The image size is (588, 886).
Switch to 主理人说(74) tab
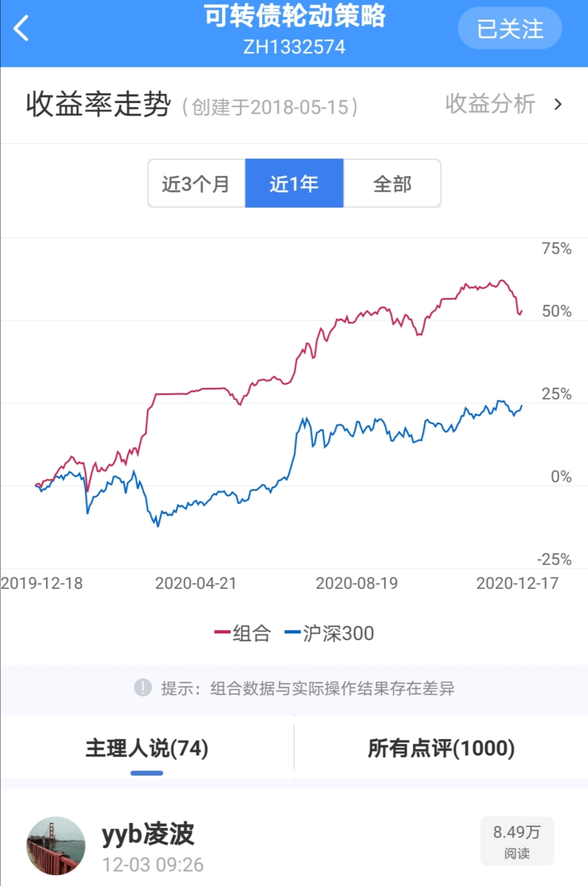click(147, 748)
